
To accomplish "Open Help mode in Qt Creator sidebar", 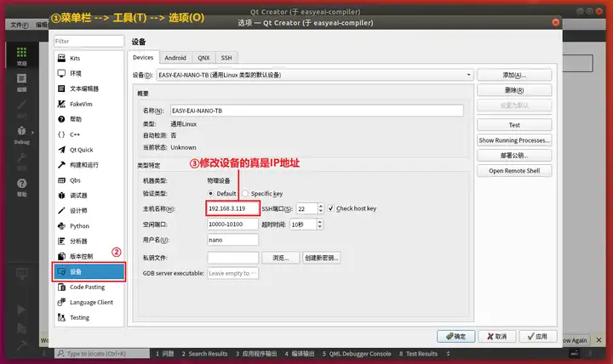I will pos(21,187).
